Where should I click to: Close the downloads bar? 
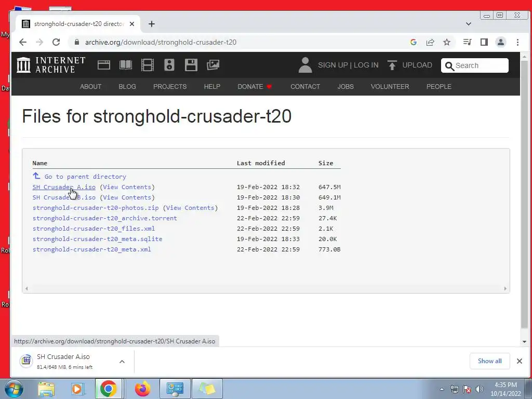tap(519, 361)
